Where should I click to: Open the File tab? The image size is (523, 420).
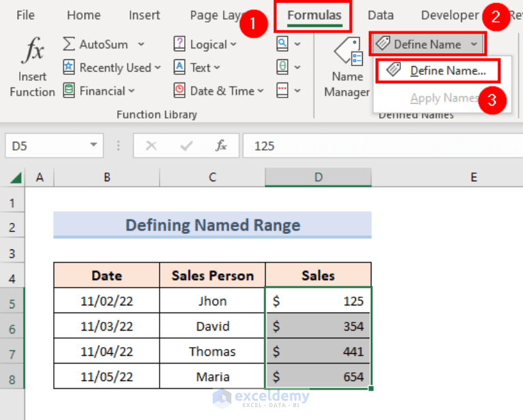tap(25, 15)
